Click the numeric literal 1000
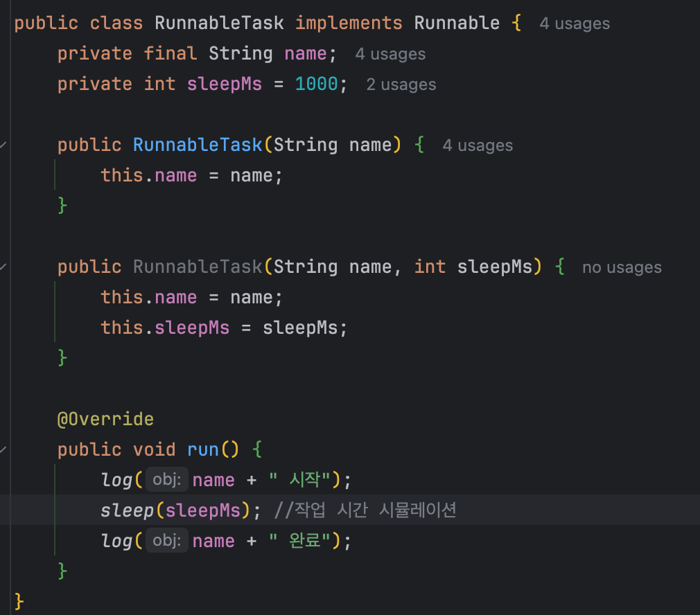 click(x=316, y=84)
